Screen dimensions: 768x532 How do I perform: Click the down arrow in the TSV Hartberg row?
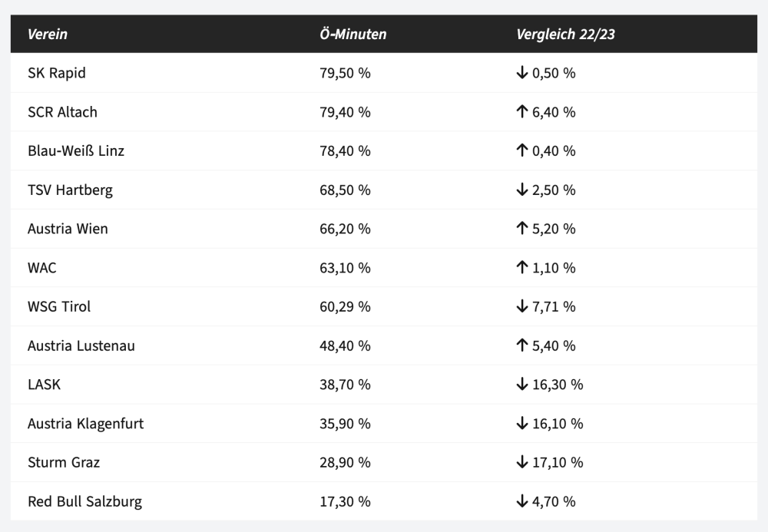point(522,190)
